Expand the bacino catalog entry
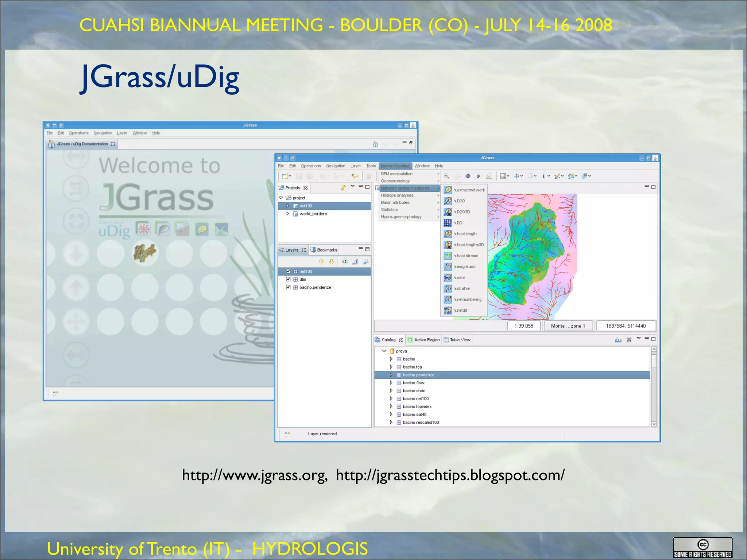 391,359
